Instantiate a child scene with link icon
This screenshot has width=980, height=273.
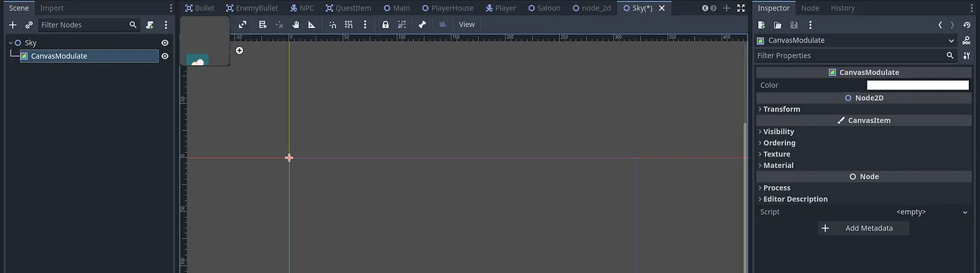(x=29, y=24)
